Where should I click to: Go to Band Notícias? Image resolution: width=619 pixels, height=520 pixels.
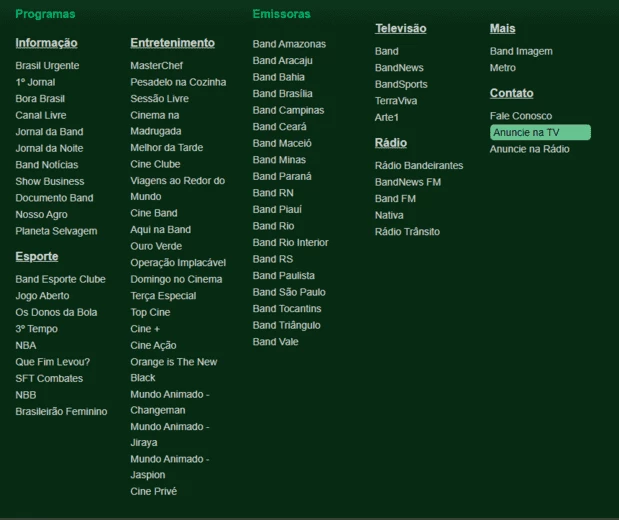pos(47,165)
